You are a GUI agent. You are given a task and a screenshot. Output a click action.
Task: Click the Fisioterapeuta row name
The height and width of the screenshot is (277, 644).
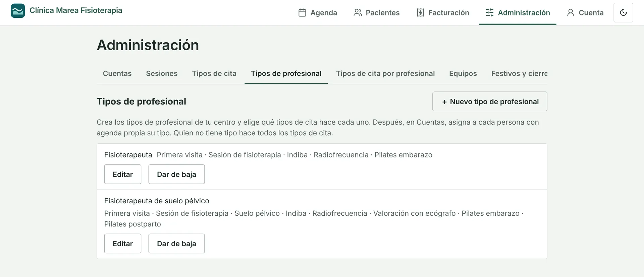128,155
